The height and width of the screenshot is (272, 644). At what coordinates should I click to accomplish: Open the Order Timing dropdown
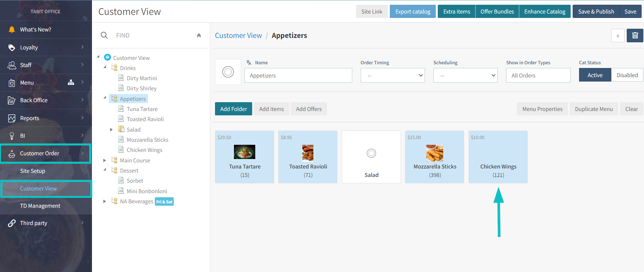point(392,75)
